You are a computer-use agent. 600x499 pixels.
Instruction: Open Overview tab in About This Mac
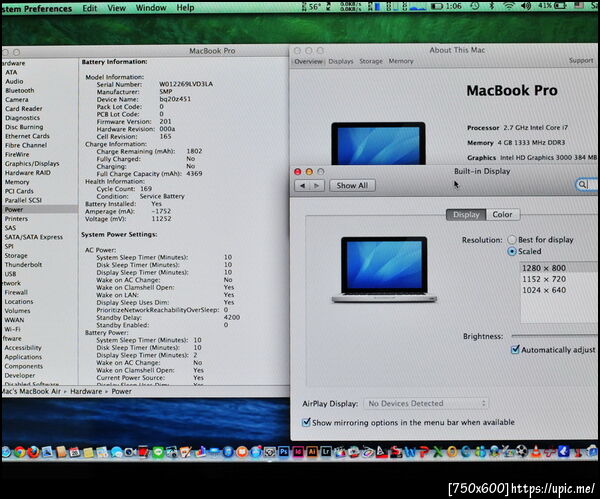tap(308, 61)
